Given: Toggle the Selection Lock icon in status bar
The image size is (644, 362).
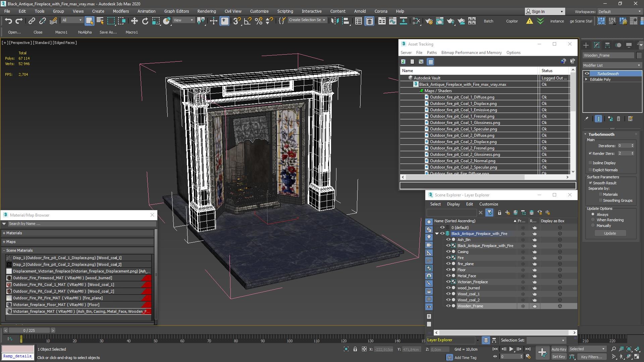Looking at the screenshot, I should pos(355,349).
